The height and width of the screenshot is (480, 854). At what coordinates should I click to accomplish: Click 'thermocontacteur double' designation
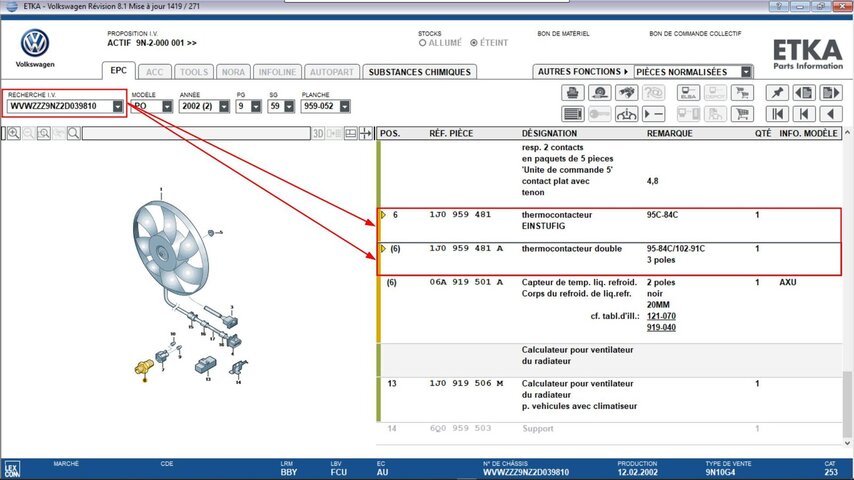571,248
